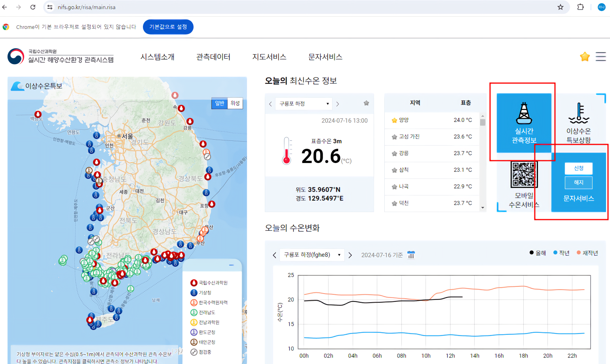Toggle star for 삼척 row
Screen dimensions: 610x364
coord(394,170)
